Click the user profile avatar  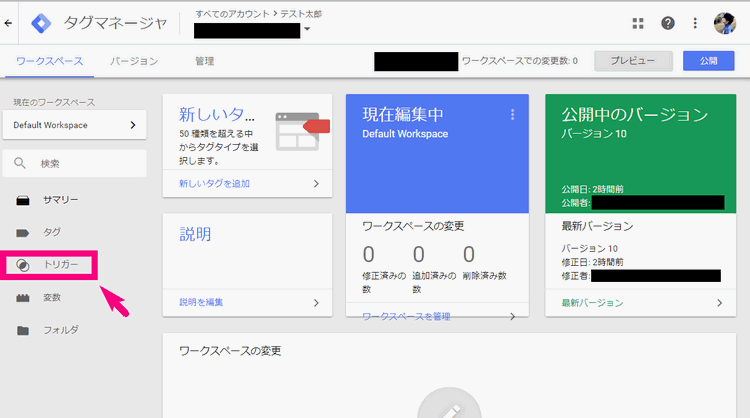[x=725, y=23]
